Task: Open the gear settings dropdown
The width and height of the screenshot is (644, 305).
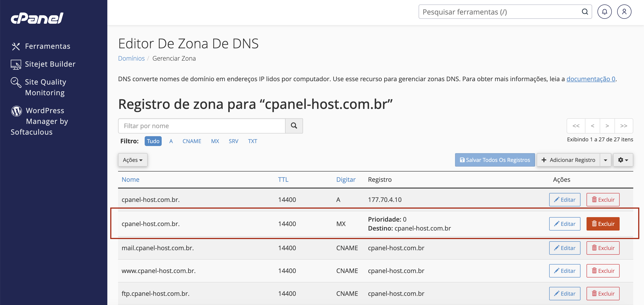Action: coord(623,160)
